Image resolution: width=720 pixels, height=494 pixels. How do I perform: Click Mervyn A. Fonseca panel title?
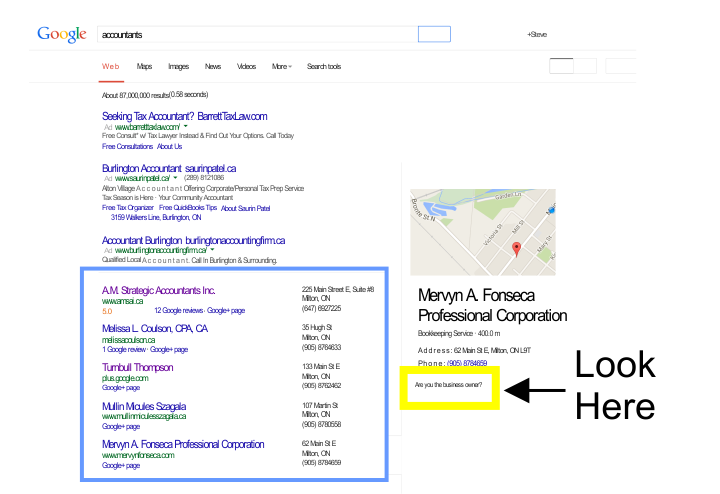tap(492, 305)
